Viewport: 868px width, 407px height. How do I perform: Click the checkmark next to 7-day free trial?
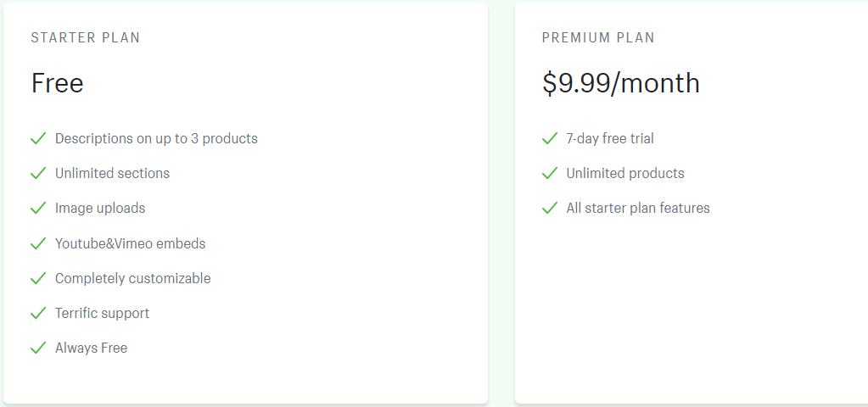[550, 138]
